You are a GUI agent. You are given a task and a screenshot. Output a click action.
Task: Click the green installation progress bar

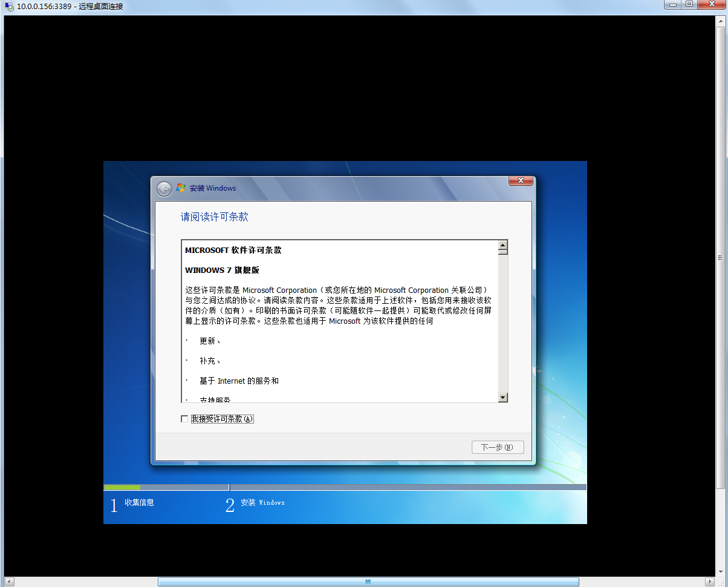point(122,487)
